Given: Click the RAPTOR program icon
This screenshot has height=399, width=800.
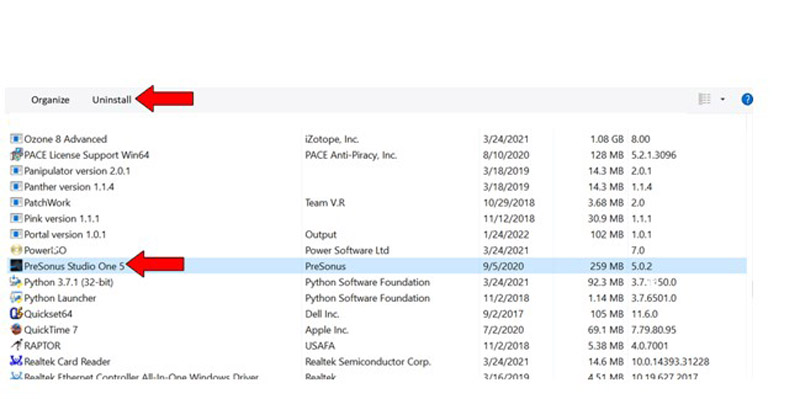Looking at the screenshot, I should point(16,345).
